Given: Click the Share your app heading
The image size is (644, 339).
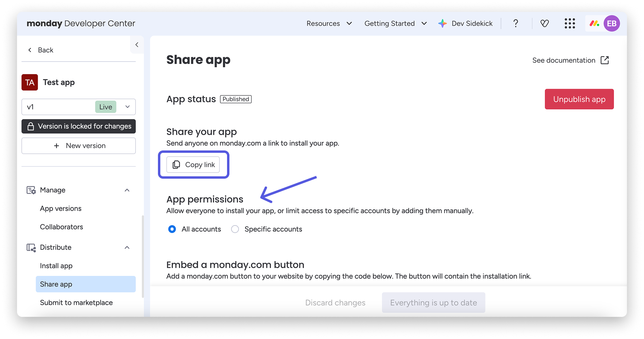Looking at the screenshot, I should tap(202, 132).
